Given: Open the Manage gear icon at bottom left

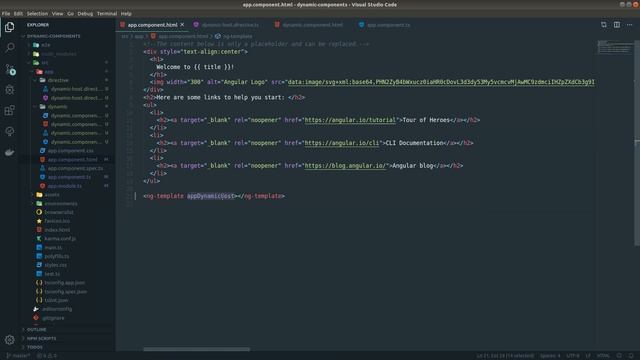Looking at the screenshot, I should [x=9, y=340].
